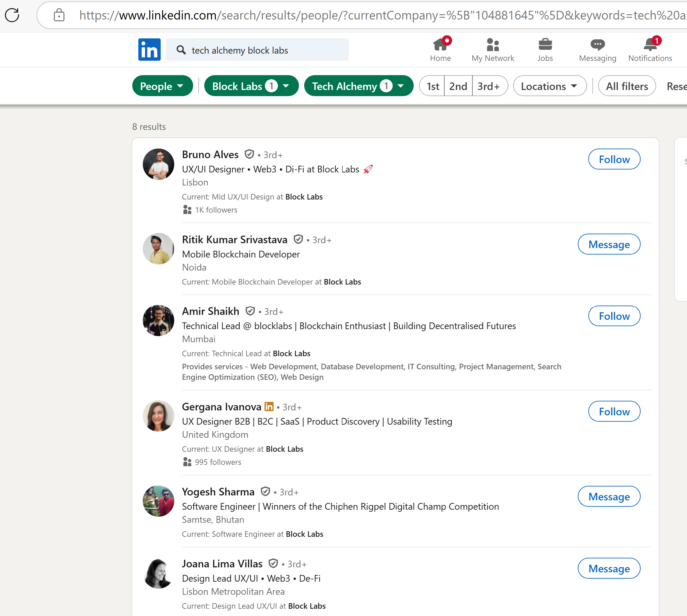Click the Reset filters button

(677, 86)
